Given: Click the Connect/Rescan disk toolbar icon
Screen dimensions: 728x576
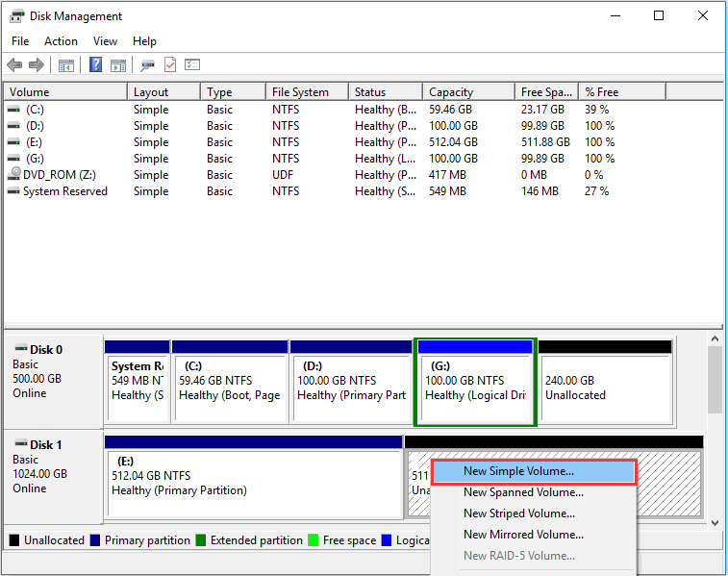Looking at the screenshot, I should pyautogui.click(x=148, y=65).
